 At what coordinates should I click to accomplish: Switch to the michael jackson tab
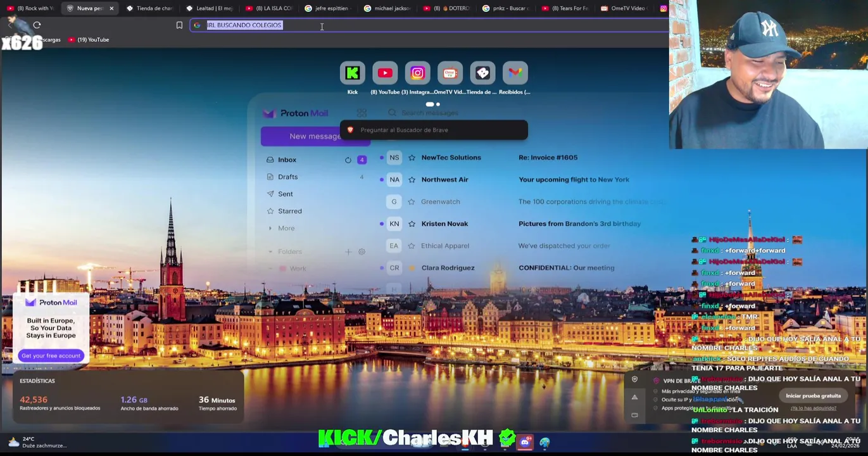[388, 8]
